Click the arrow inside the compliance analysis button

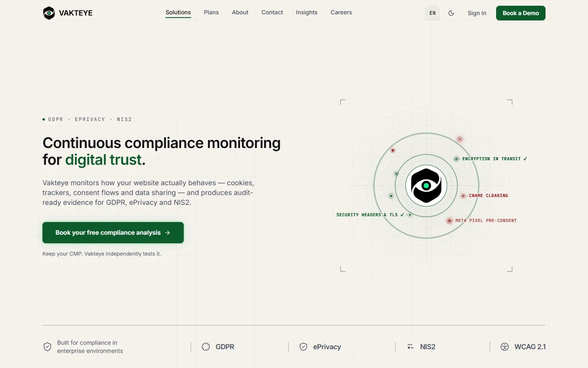coord(167,233)
